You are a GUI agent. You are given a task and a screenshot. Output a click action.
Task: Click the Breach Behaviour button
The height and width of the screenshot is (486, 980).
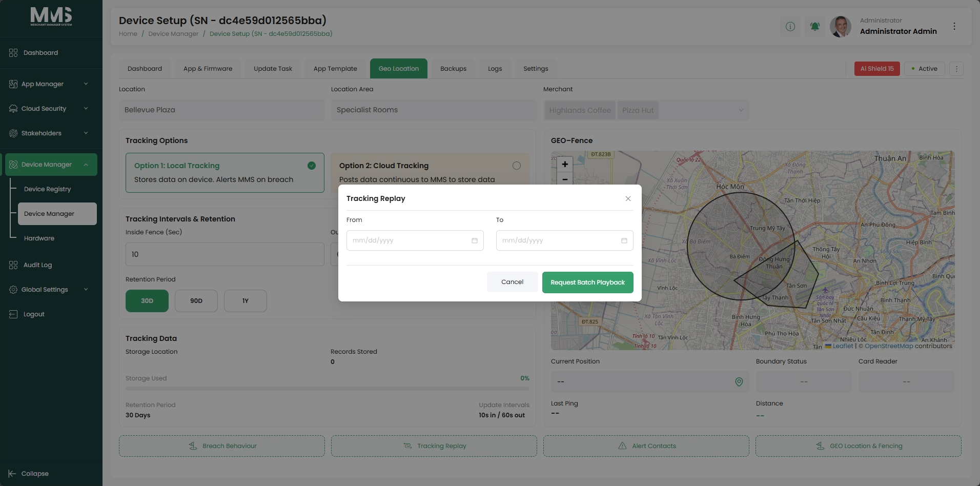(222, 446)
